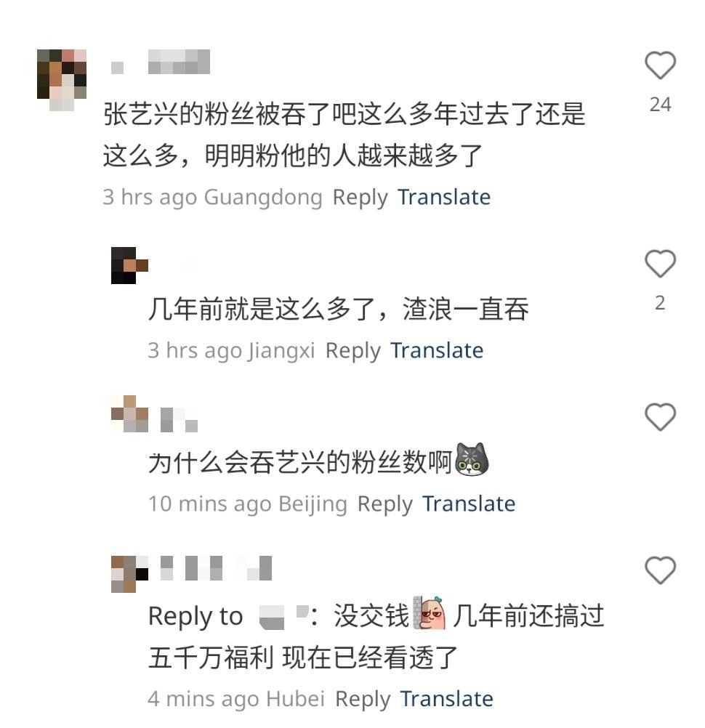The height and width of the screenshot is (728, 705).
Task: Open the Guangdong commenter's avatar
Action: tap(62, 80)
